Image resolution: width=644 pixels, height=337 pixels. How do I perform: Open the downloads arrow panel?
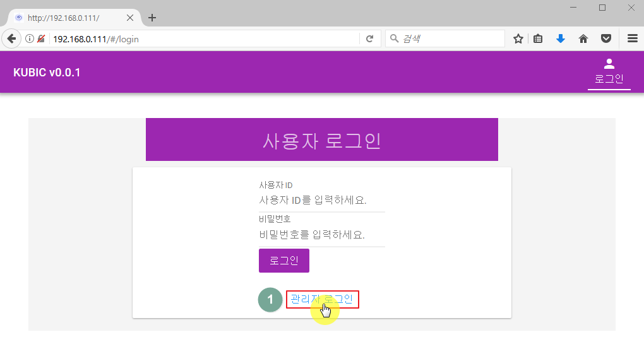560,38
